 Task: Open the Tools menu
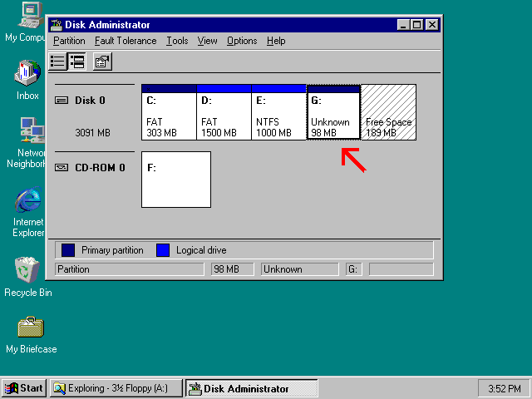177,41
